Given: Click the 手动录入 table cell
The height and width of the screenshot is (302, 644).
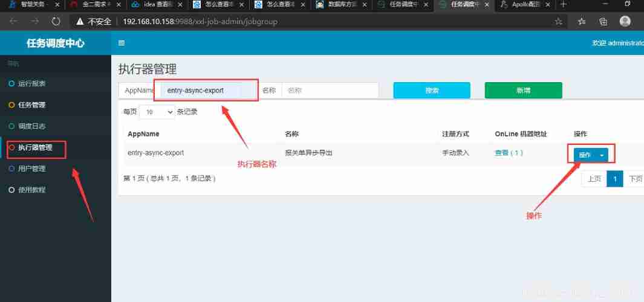Looking at the screenshot, I should pyautogui.click(x=455, y=153).
